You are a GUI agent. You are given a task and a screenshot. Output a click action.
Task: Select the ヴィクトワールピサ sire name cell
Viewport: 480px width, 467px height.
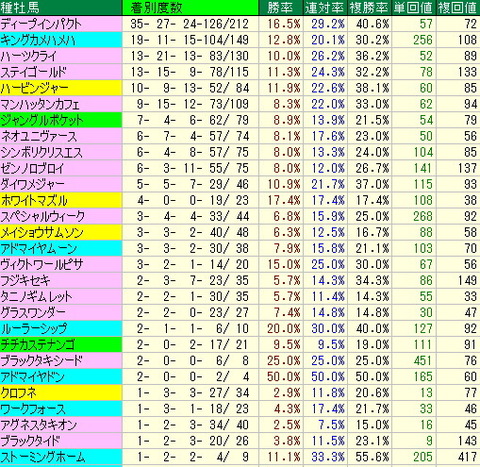61,264
